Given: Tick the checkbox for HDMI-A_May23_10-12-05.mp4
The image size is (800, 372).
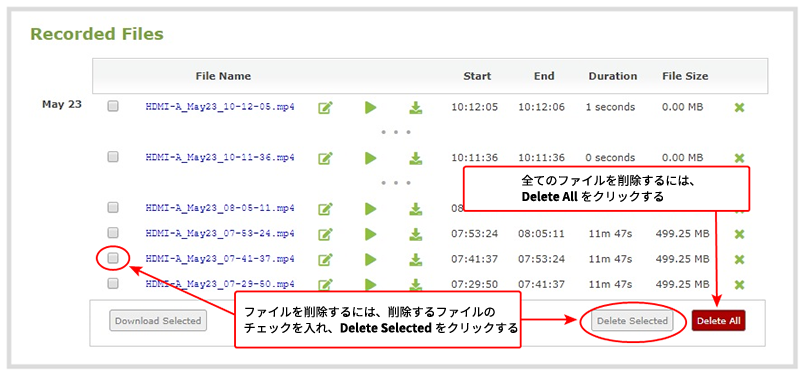Looking at the screenshot, I should (x=113, y=106).
